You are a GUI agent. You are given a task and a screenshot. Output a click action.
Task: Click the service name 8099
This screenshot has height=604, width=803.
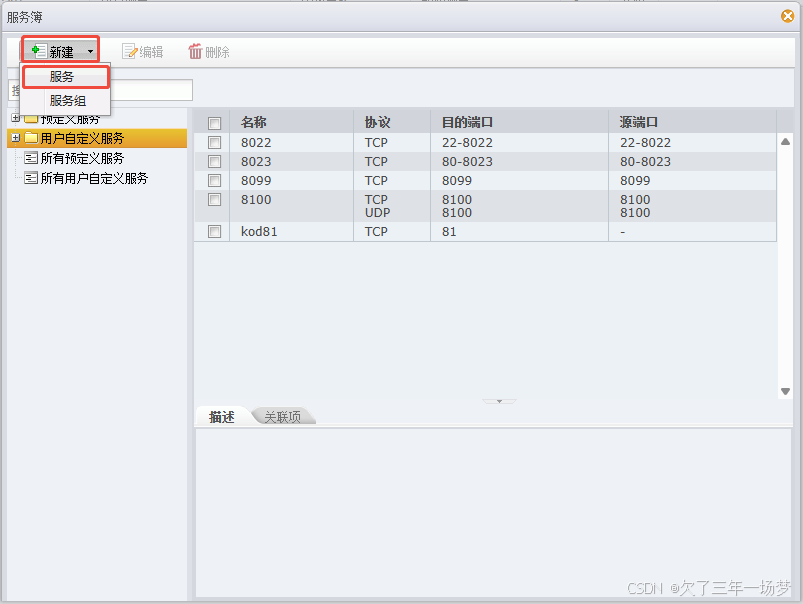[x=256, y=180]
